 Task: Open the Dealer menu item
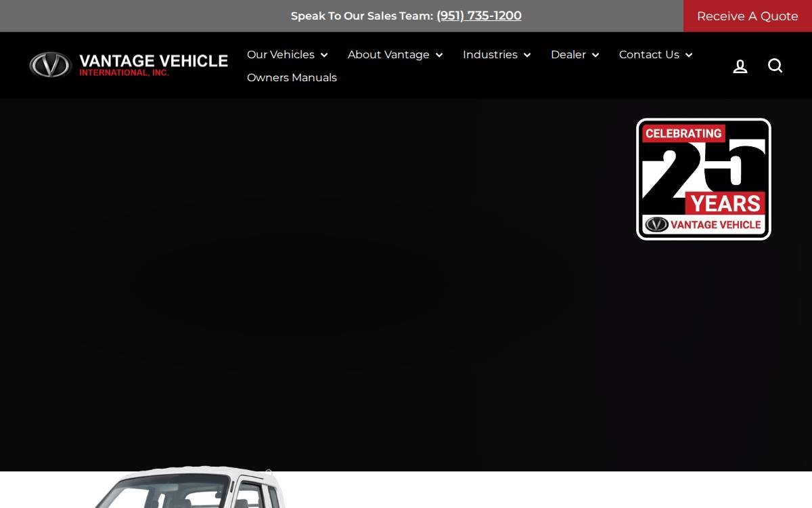568,55
